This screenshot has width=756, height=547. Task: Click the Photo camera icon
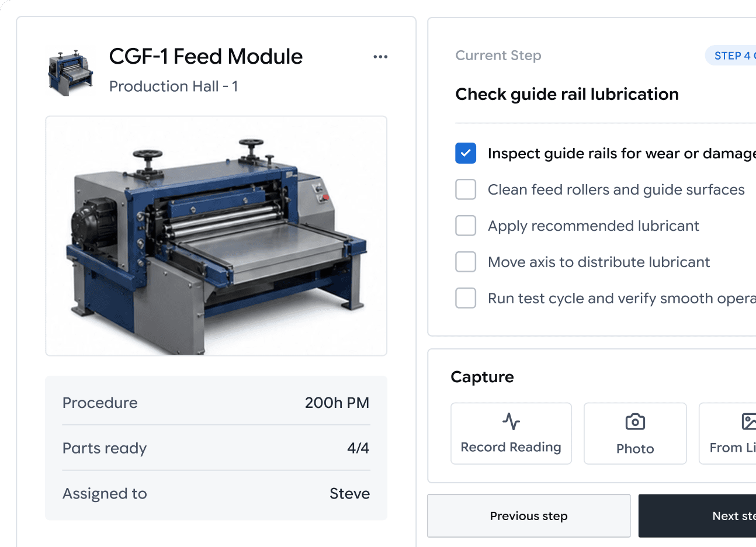[635, 421]
